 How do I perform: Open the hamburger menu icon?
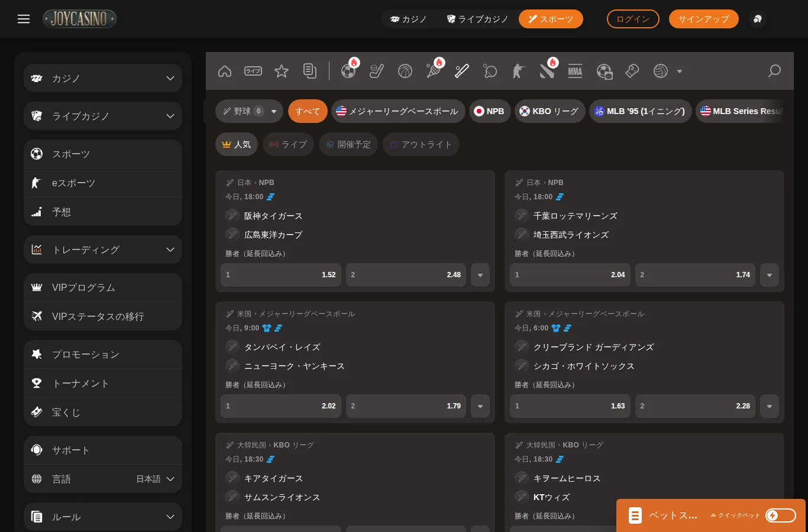(24, 19)
